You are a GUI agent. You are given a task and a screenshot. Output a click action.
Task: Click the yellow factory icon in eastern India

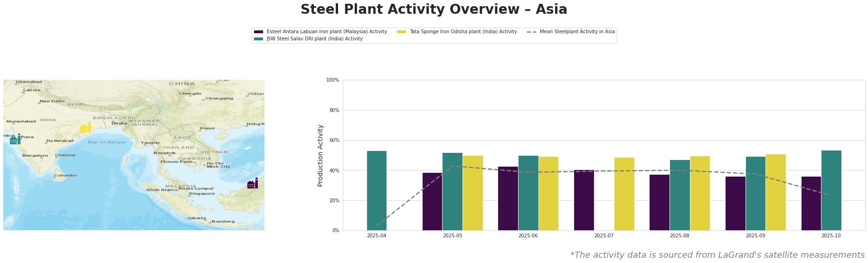click(x=85, y=128)
